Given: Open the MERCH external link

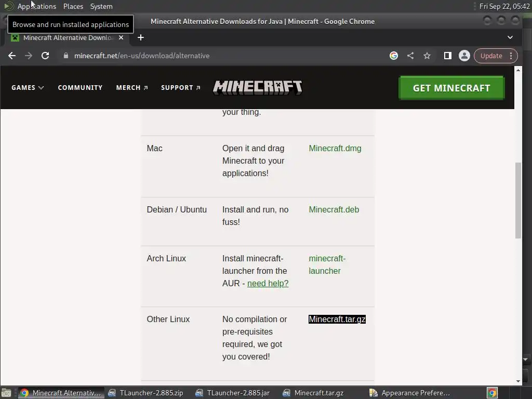Looking at the screenshot, I should click(131, 87).
